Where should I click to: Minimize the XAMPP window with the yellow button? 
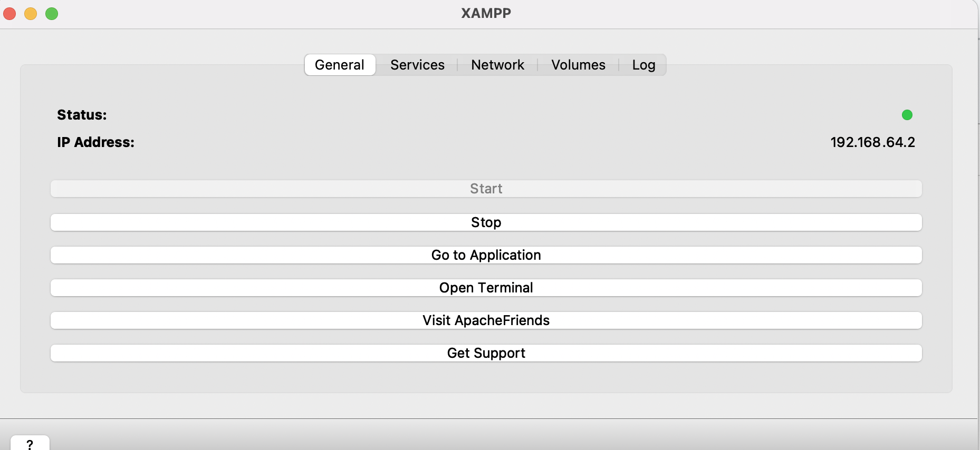(x=31, y=14)
